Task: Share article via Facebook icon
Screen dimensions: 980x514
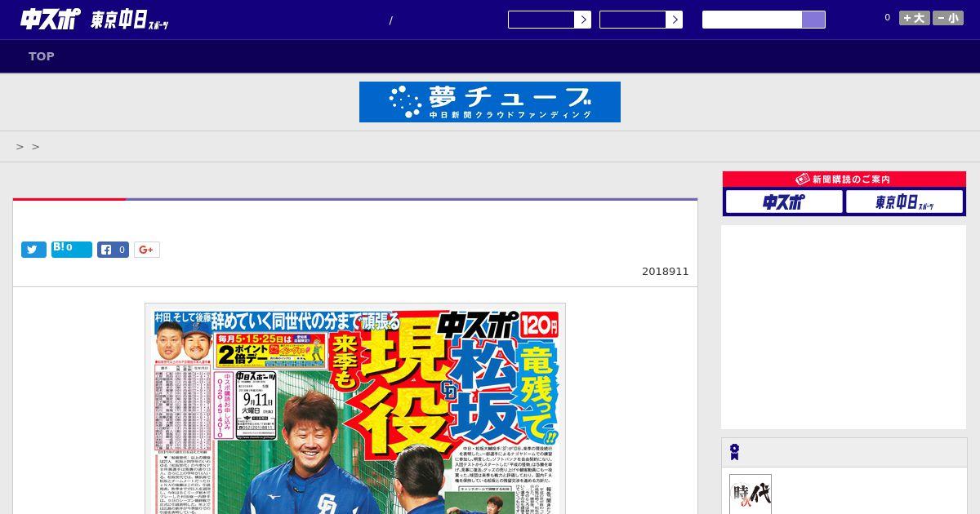Action: point(114,250)
